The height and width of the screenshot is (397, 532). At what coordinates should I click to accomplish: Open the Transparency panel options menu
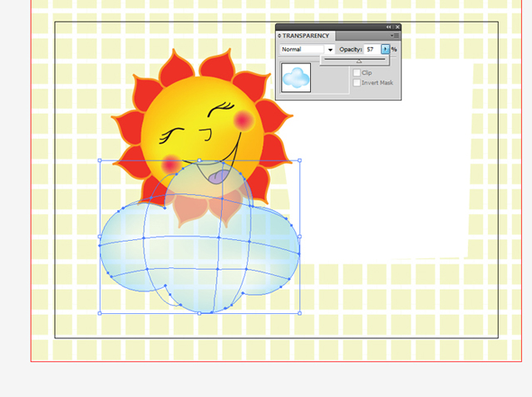(396, 36)
